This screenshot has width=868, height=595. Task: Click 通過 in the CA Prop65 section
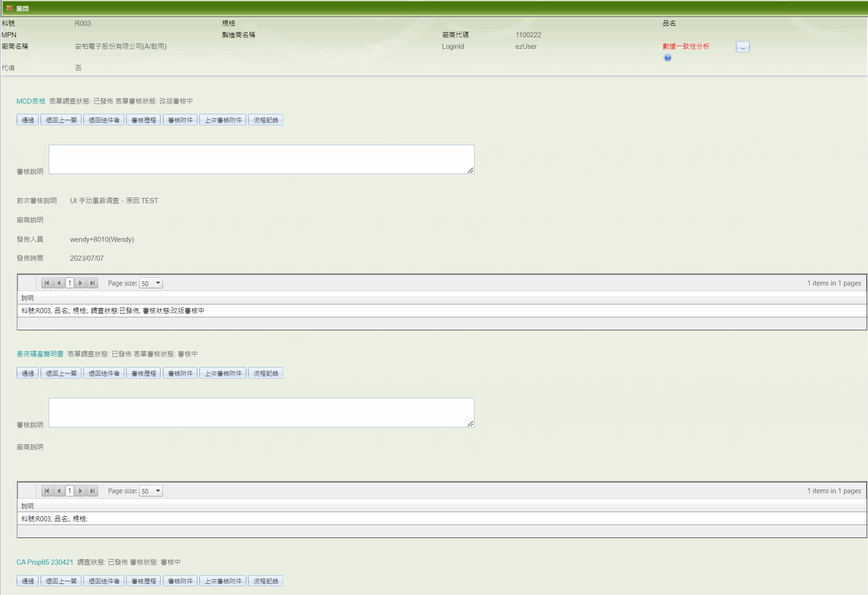28,581
